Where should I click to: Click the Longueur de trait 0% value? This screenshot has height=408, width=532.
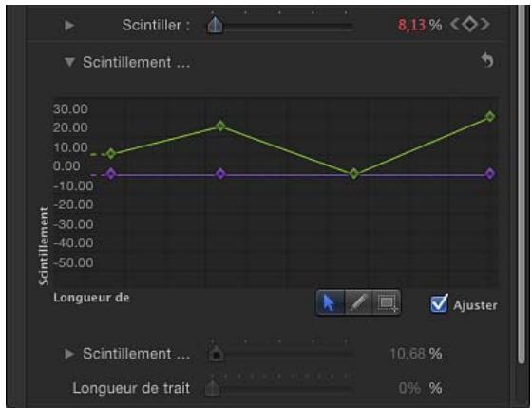click(x=409, y=388)
